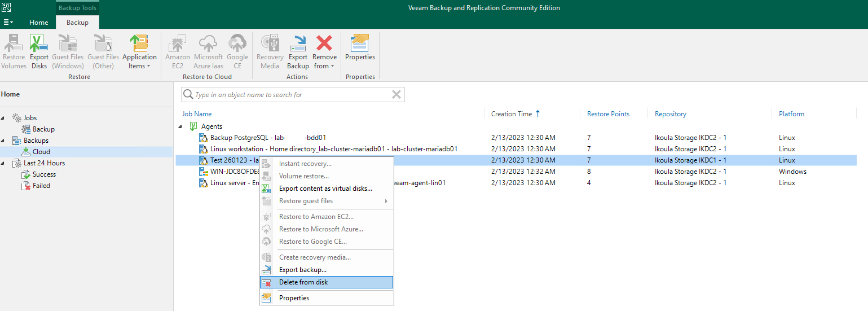Screen dimensions: 868x311
Task: Click Restore to Microsoft Azure entry
Action: (x=326, y=229)
